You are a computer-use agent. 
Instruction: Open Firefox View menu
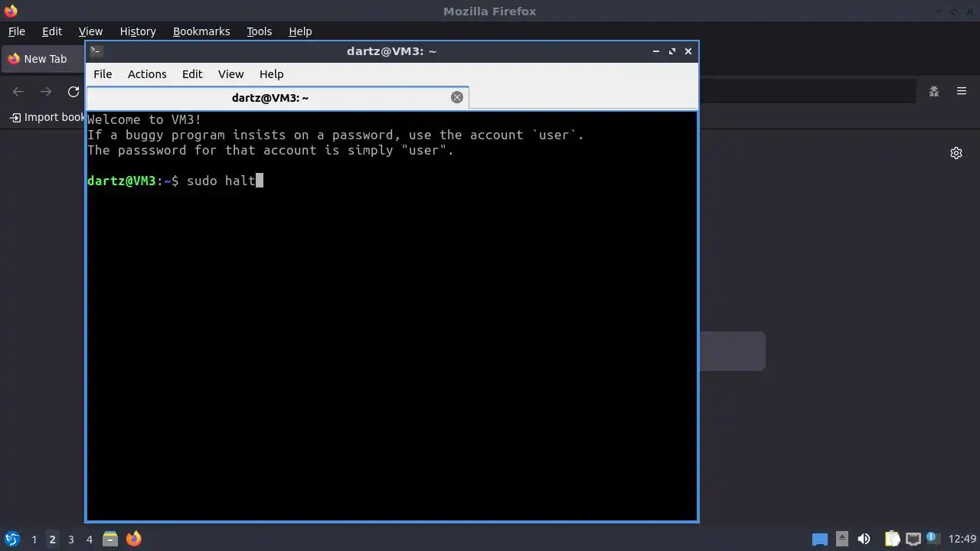(90, 31)
